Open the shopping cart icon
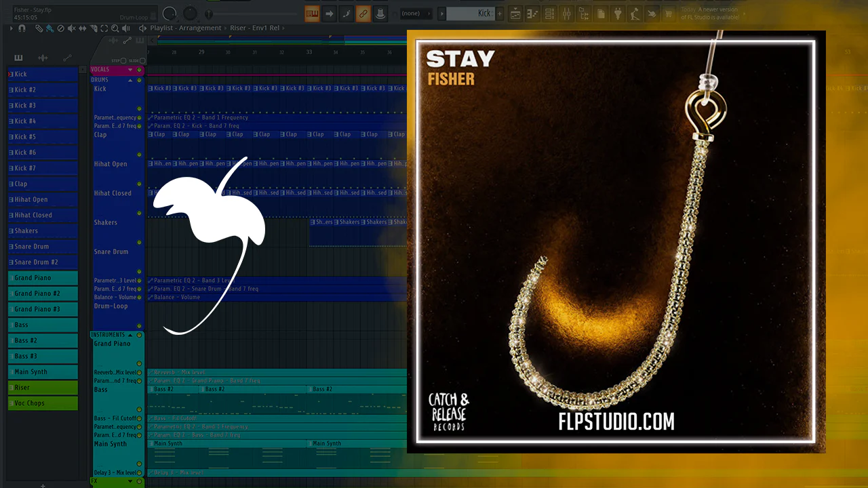868x488 pixels. [669, 13]
